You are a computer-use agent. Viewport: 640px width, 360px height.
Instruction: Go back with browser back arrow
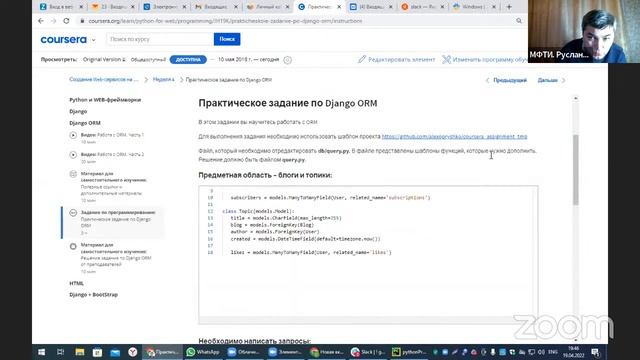(41, 21)
